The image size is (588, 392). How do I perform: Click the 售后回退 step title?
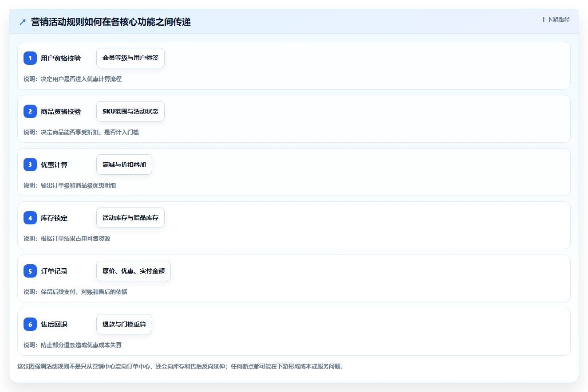(54, 324)
